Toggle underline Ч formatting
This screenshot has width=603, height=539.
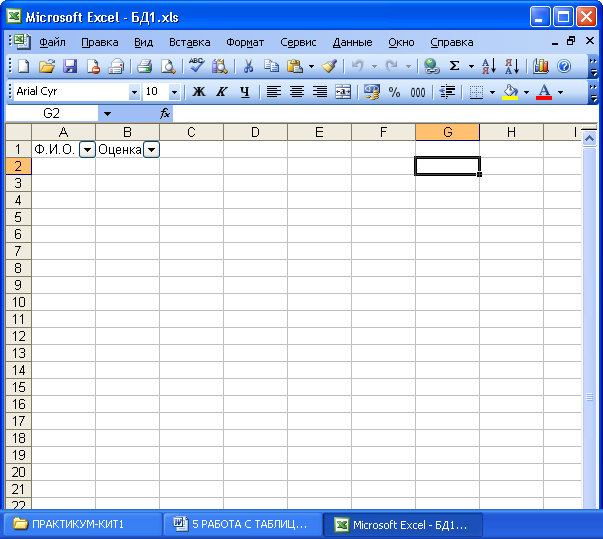[x=245, y=92]
